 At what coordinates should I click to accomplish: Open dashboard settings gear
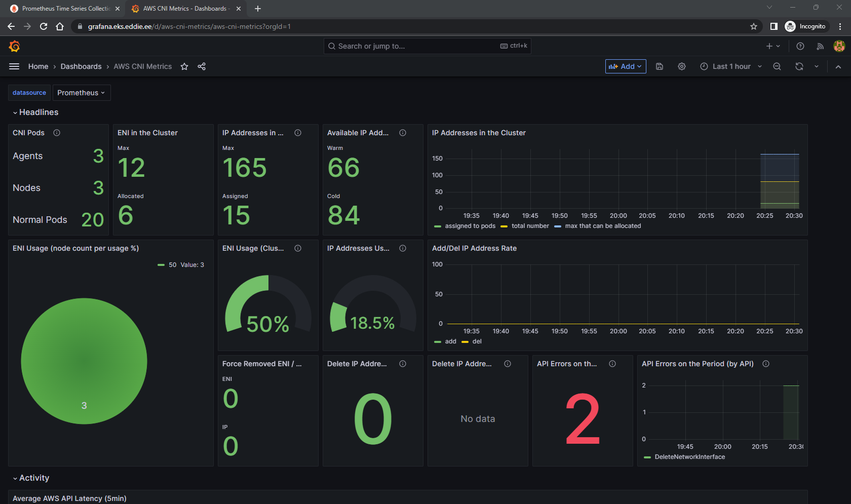(x=682, y=66)
